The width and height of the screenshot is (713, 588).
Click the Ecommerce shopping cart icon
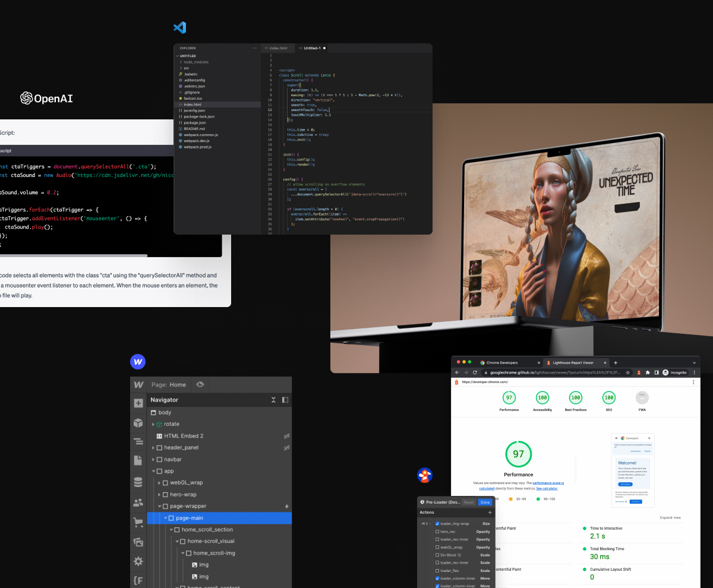coord(138,521)
